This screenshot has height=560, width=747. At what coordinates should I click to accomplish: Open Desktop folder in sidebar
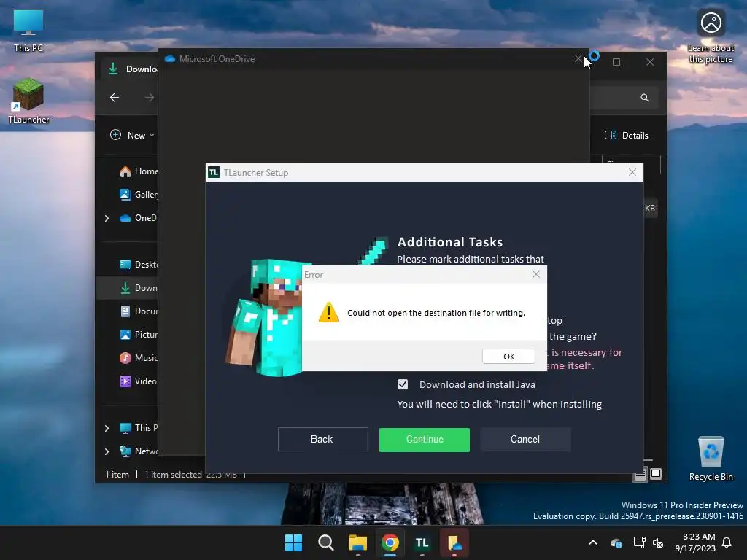(139, 264)
